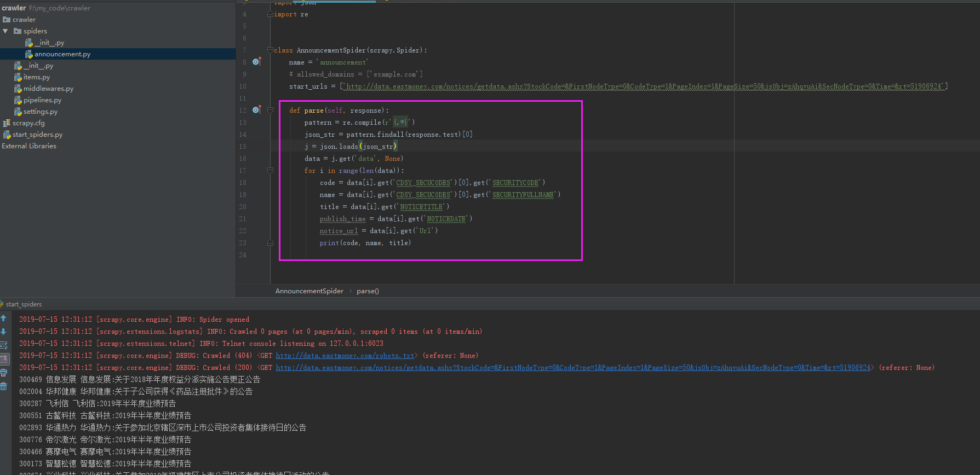Screen dimensions: 980x475
Task: Open __init__.py inside spiders folder
Action: pos(45,43)
